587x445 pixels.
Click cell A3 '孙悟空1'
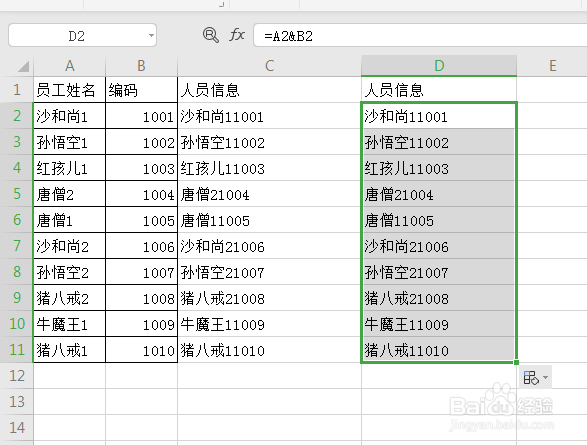click(70, 142)
